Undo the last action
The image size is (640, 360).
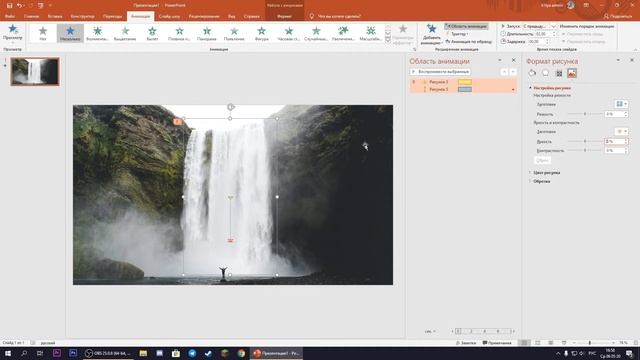[19, 5]
